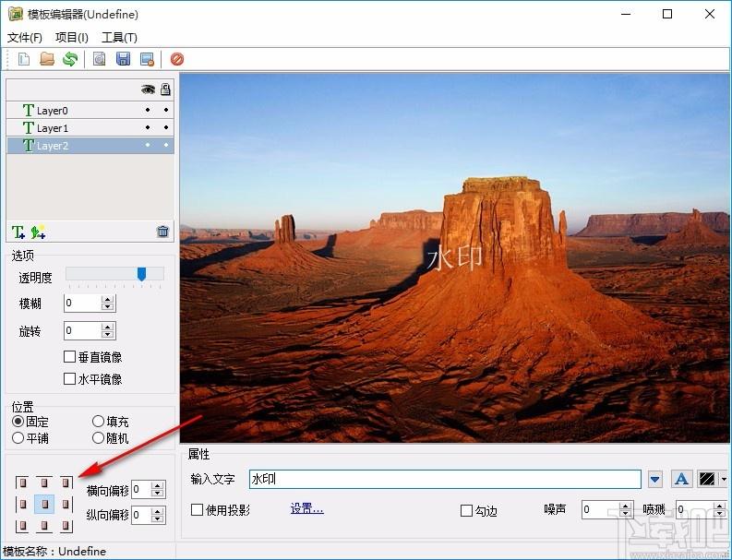The width and height of the screenshot is (732, 560).
Task: Click into the 输入文字 text field
Action: click(x=445, y=479)
